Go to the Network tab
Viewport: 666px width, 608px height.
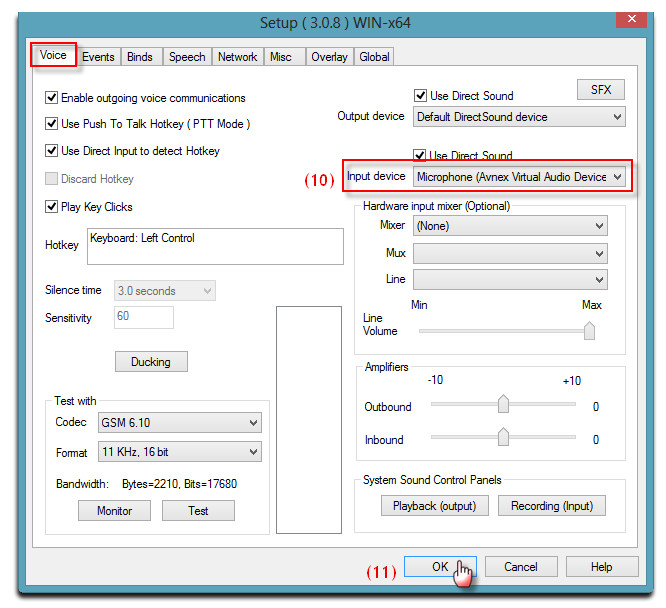click(x=237, y=57)
